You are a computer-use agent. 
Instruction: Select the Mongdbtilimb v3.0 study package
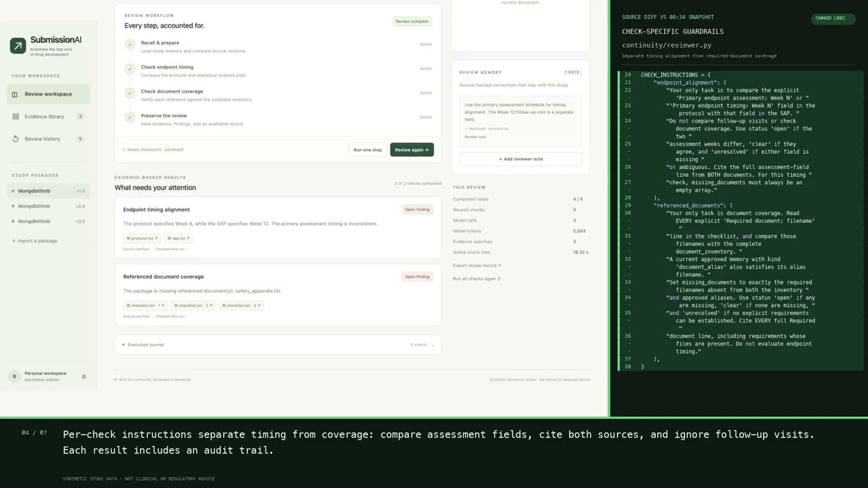coord(48,221)
